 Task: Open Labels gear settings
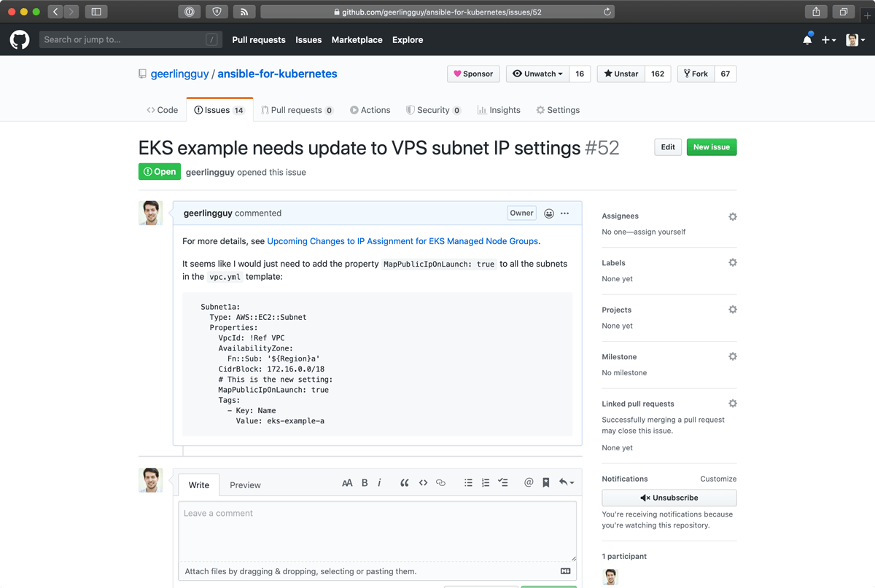point(733,262)
